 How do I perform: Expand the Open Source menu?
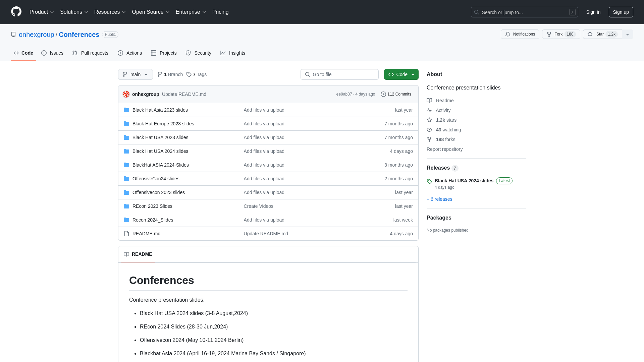click(x=151, y=12)
